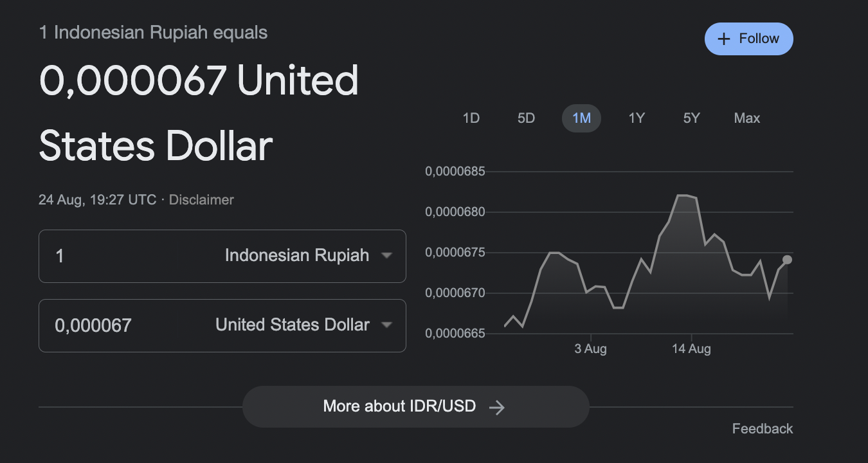
Task: Show the 1Y chart range
Action: point(637,118)
